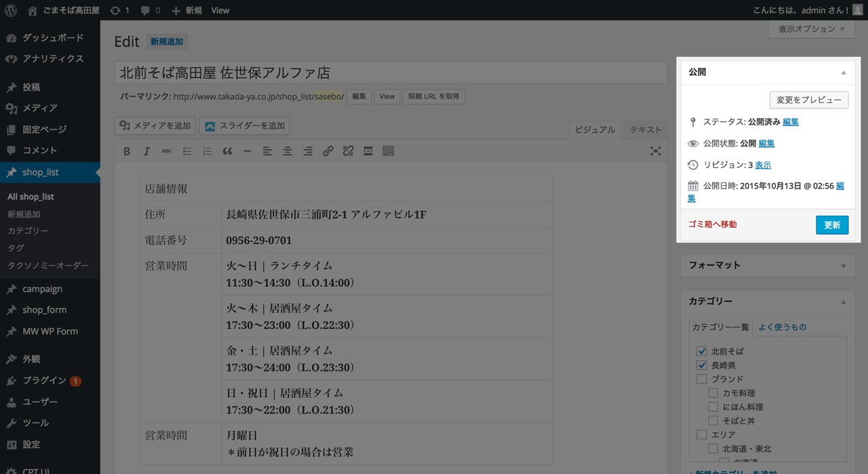The image size is (868, 474).
Task: Insert Read More tag
Action: 368,151
